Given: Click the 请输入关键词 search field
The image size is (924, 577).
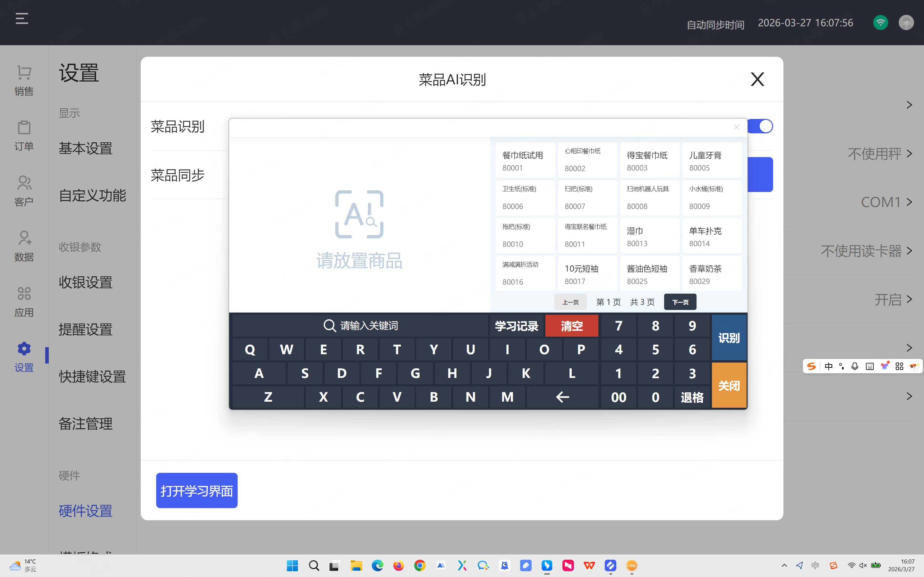Looking at the screenshot, I should coord(360,326).
